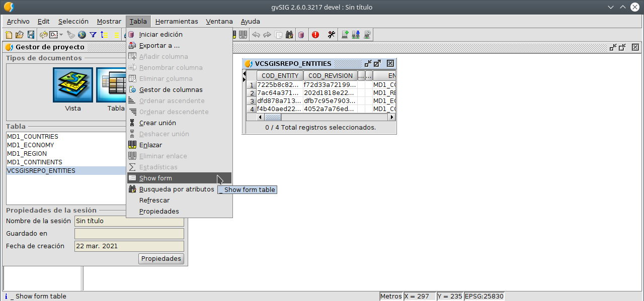Click the yellow circular arrows toolbar icon
This screenshot has width=644, height=301.
coord(44,35)
